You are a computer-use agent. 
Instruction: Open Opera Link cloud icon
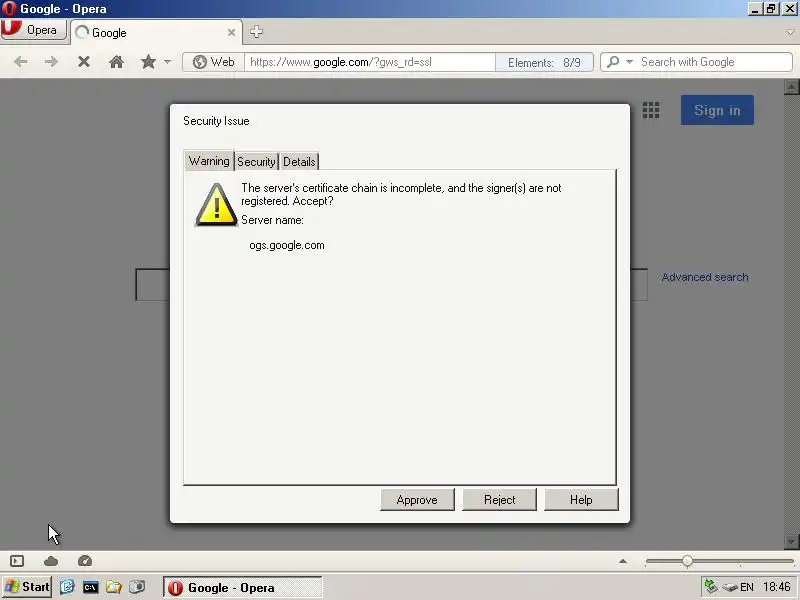tap(51, 561)
